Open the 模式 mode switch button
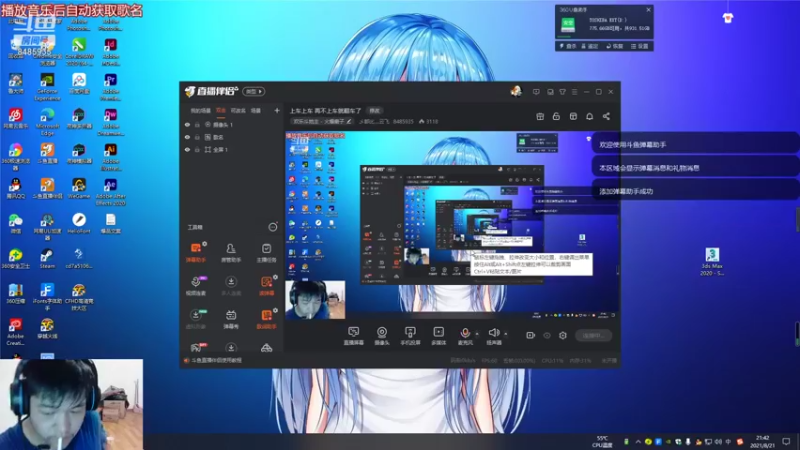This screenshot has height=450, width=800. pyautogui.click(x=254, y=91)
